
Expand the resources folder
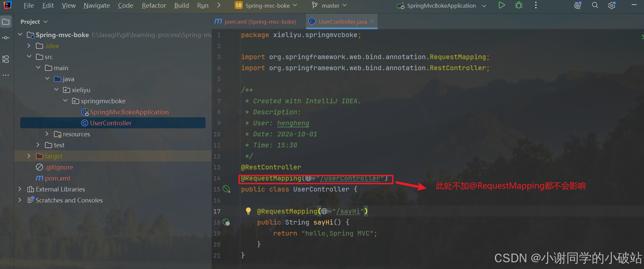[x=47, y=134]
